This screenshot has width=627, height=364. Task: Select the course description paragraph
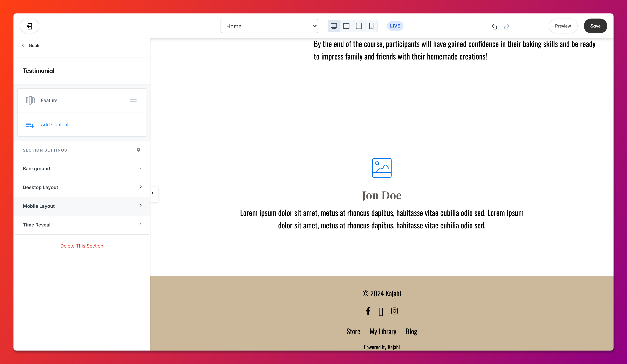pos(454,50)
